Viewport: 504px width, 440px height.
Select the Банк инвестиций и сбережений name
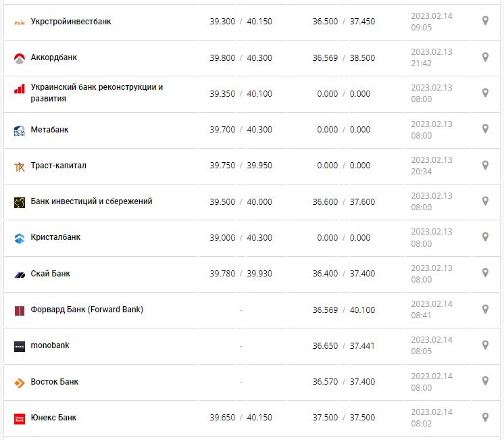(91, 201)
